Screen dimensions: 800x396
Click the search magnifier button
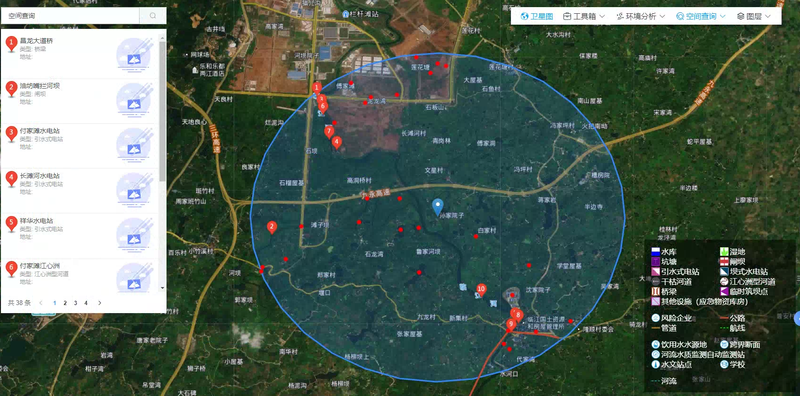pyautogui.click(x=153, y=16)
